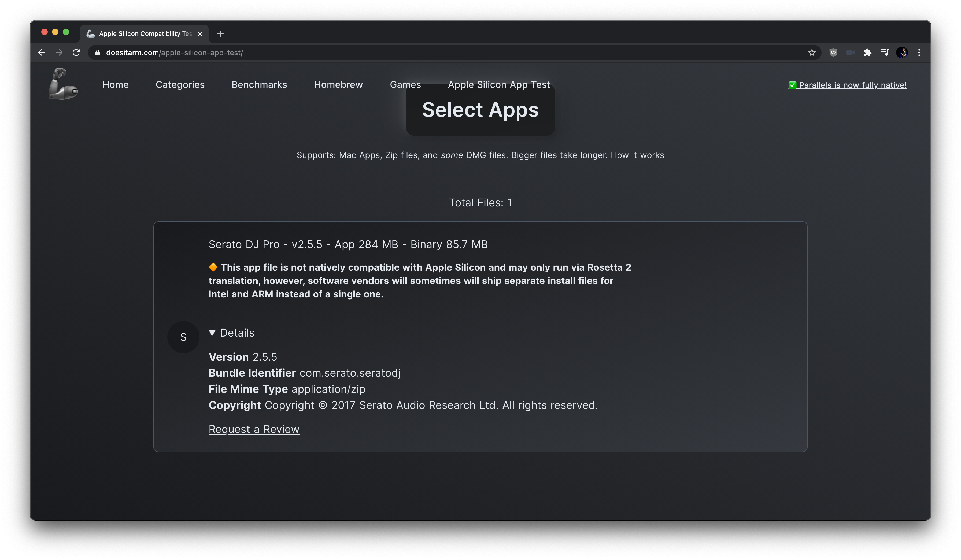
Task: Select the Apple Silicon Compatibility Test tab
Action: [x=144, y=34]
